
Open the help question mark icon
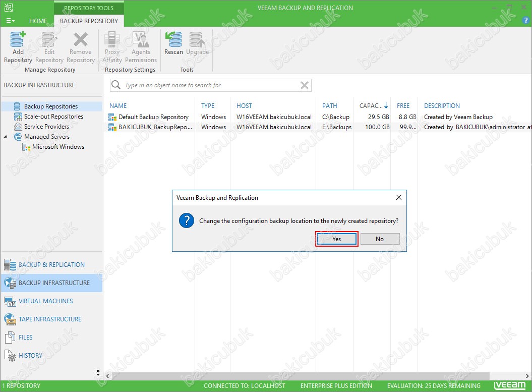[526, 20]
